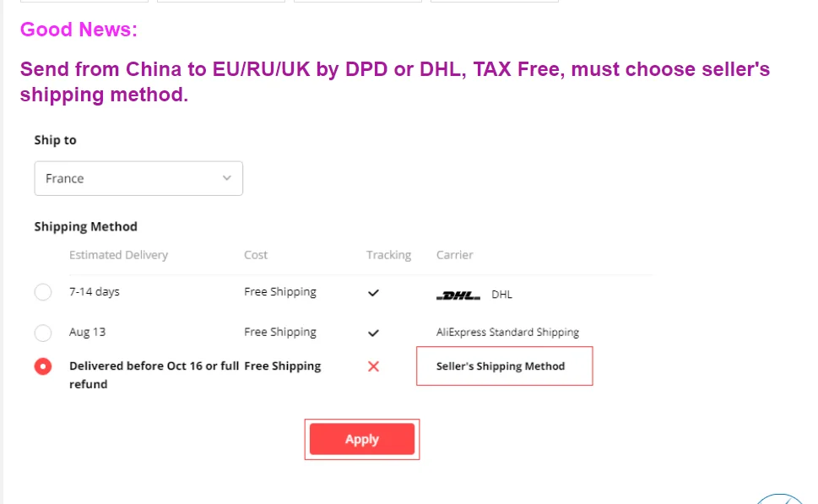This screenshot has height=504, width=818.
Task: Click the Seller's Shipping Method carrier box
Action: [504, 366]
